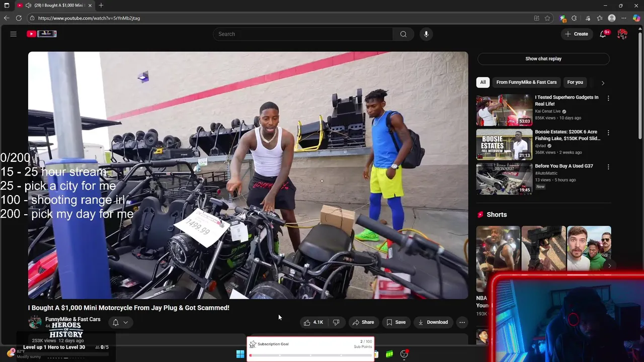Open options for 'Before You Buy A Used G37'
The height and width of the screenshot is (362, 644).
point(608,167)
